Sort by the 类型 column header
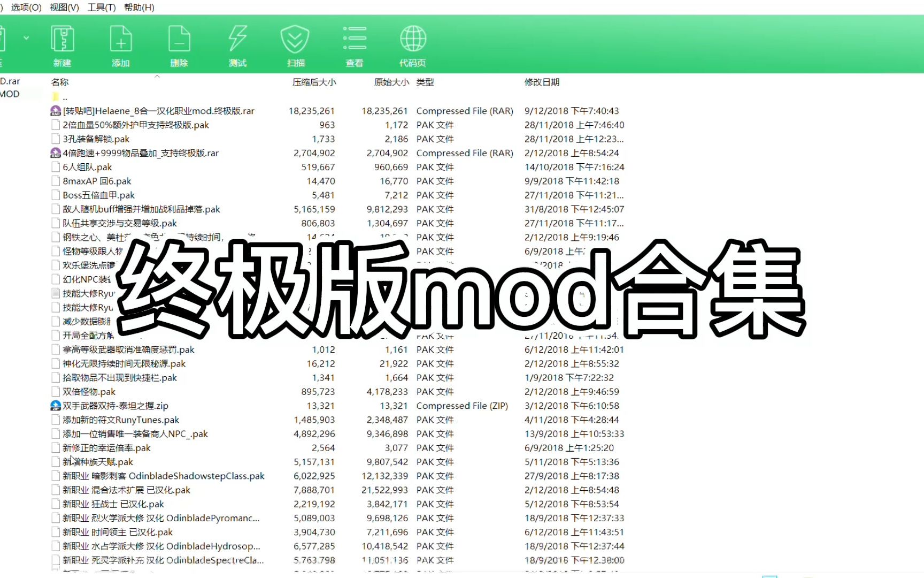 coord(425,82)
